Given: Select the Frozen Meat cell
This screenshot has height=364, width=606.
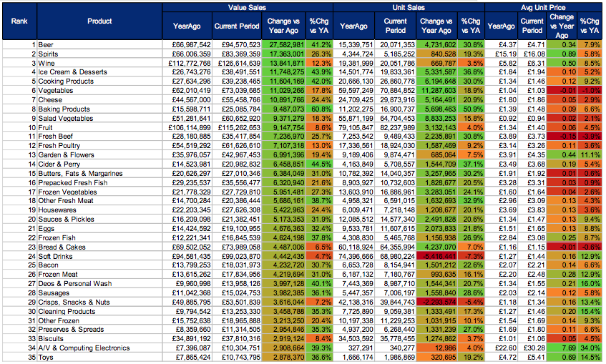Looking at the screenshot, I should pos(99,275).
